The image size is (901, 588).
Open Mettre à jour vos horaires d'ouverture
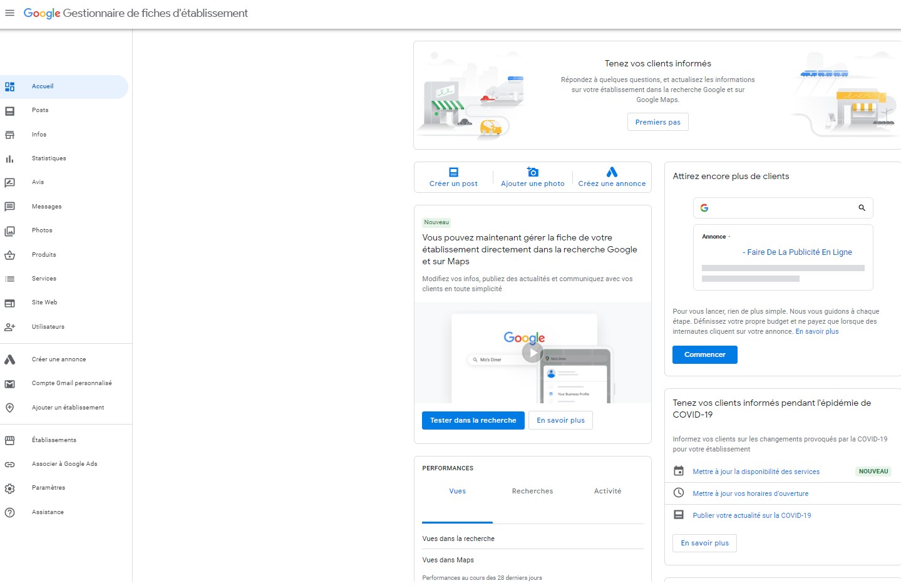(750, 494)
